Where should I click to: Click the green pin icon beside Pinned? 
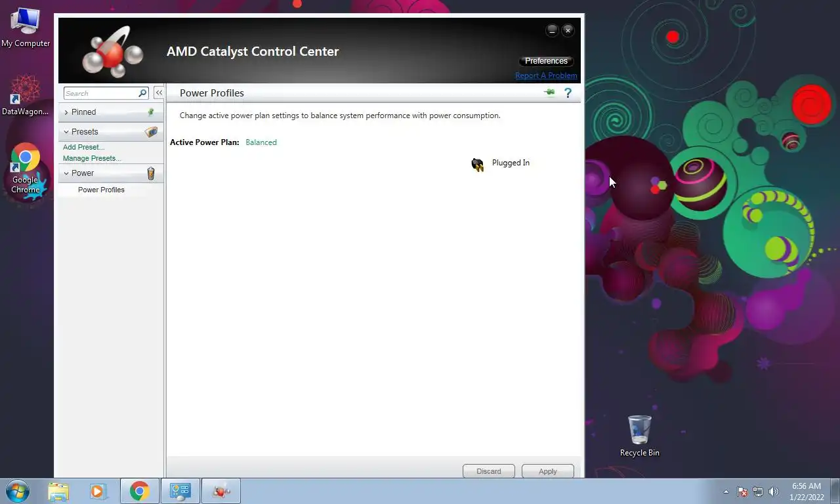151,112
